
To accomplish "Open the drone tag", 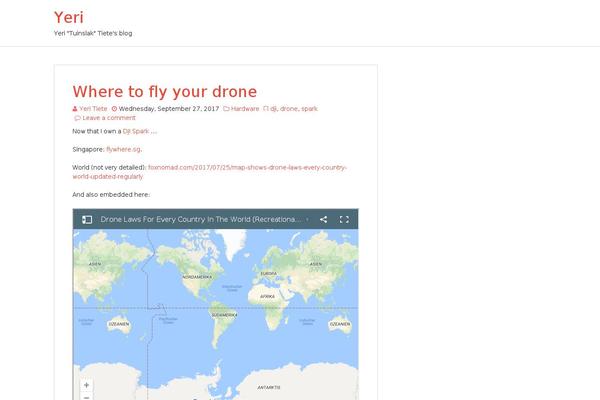I will click(x=289, y=109).
